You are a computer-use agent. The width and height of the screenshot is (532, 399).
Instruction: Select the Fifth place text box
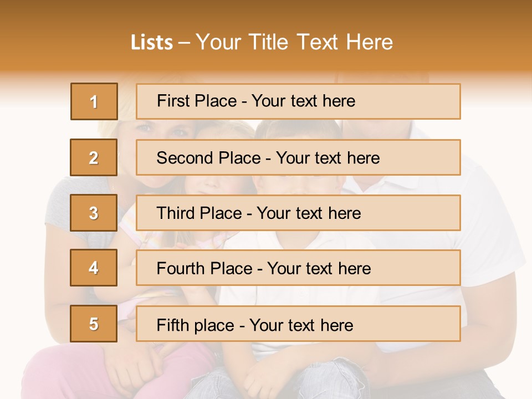click(x=298, y=324)
